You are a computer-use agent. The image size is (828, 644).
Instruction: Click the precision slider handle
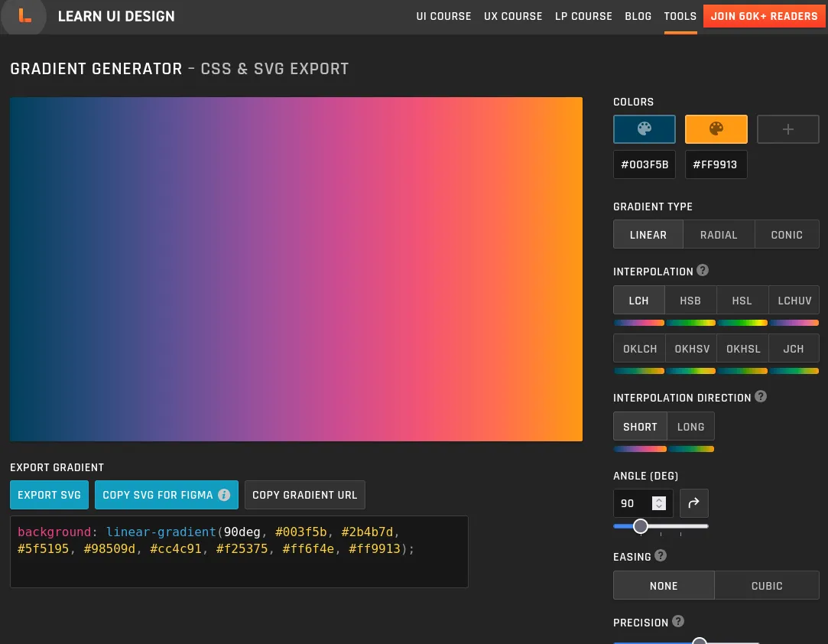699,641
